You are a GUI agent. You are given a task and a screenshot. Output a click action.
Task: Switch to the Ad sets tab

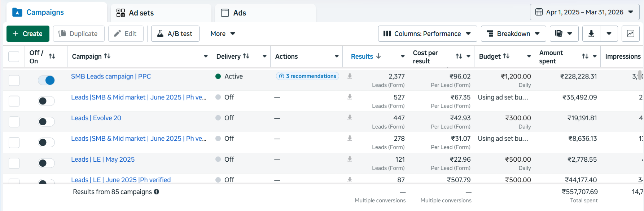[x=161, y=13]
